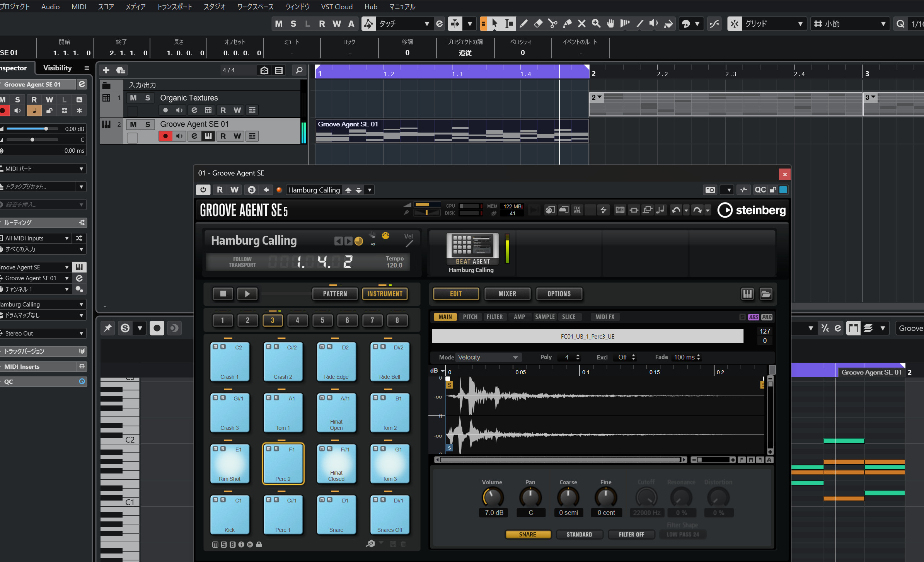
Task: Toggle the PAD mode badge
Action: (x=767, y=317)
